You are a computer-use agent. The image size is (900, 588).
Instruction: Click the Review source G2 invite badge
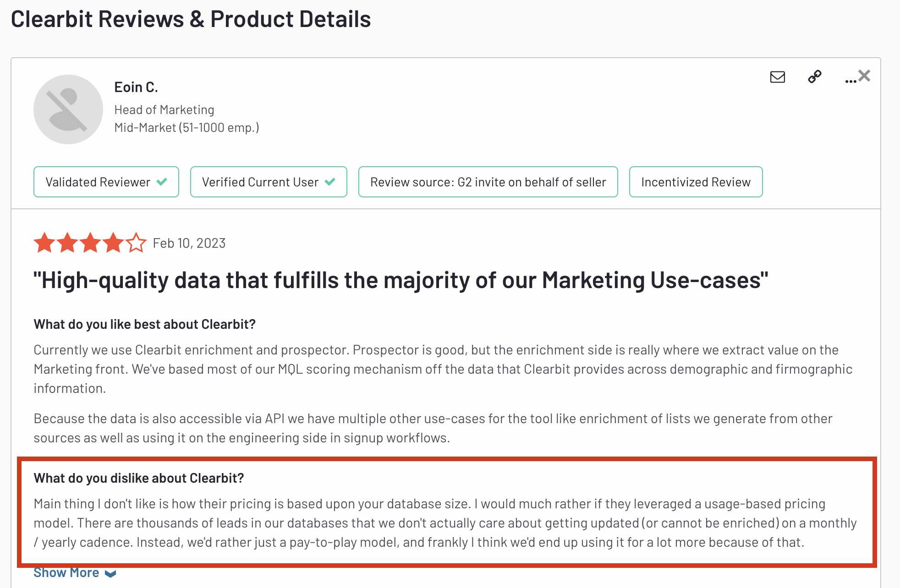pos(488,182)
